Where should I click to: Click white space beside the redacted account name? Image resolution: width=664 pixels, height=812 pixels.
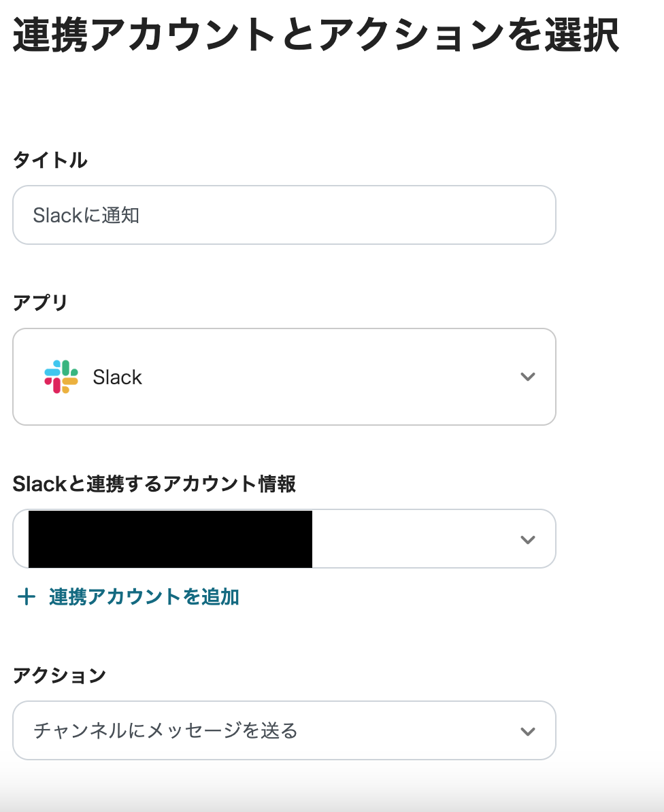click(x=408, y=539)
